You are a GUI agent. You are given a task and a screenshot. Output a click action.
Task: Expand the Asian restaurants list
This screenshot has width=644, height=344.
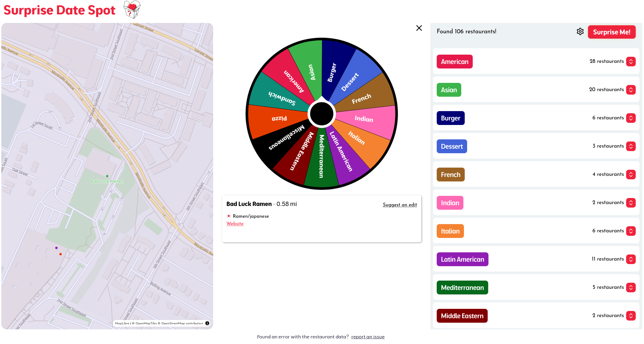tap(631, 90)
